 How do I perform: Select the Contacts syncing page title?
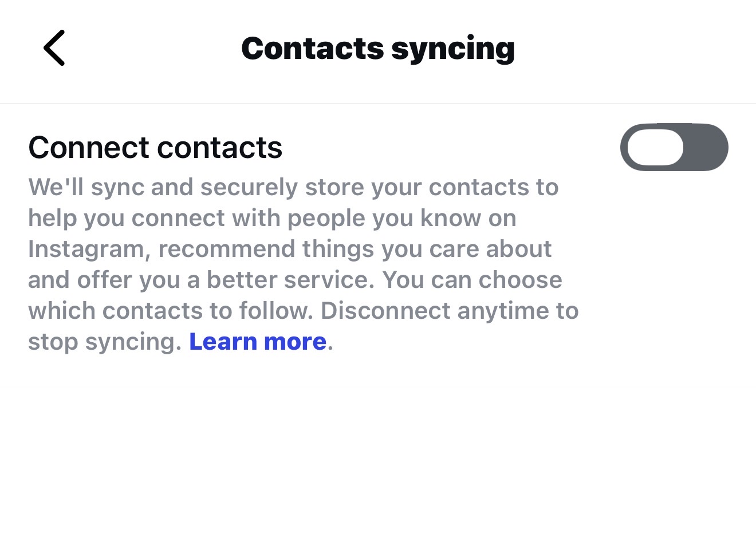(377, 48)
